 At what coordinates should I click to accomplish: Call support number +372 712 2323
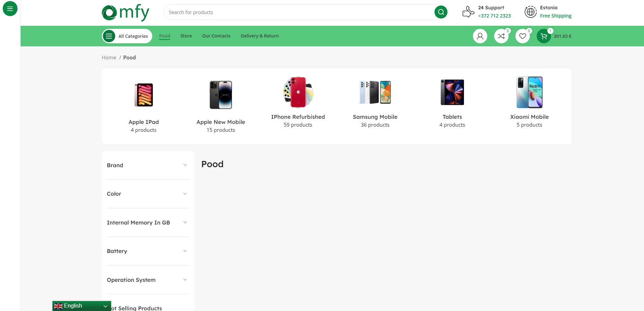494,16
